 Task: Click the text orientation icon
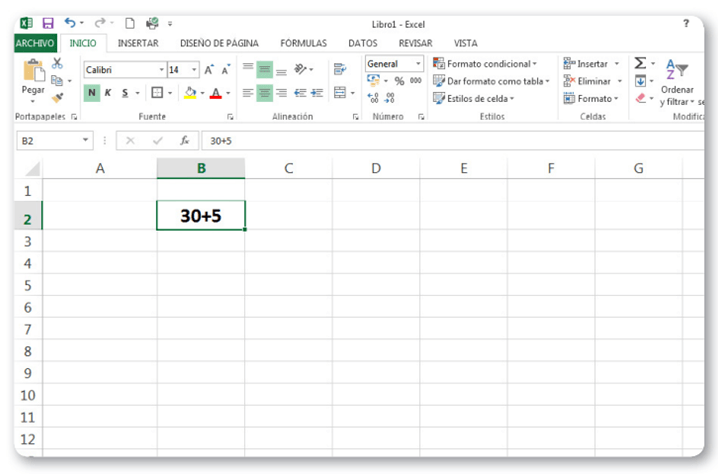point(300,69)
